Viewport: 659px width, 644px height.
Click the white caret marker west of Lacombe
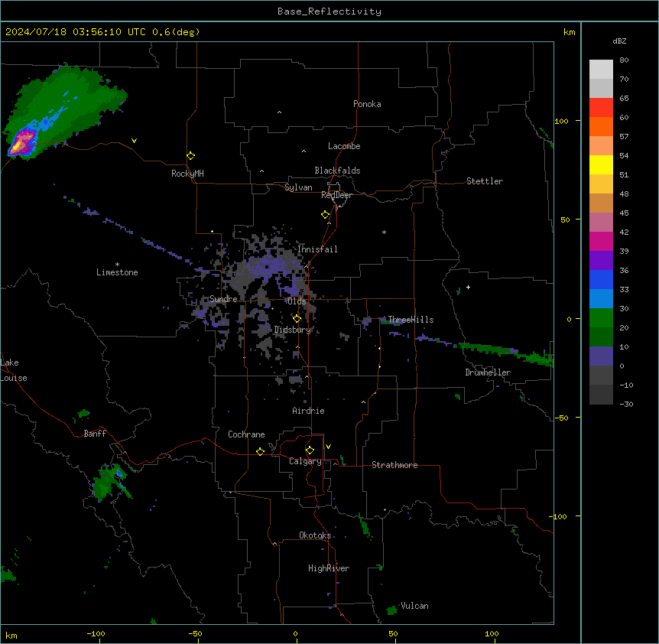(x=304, y=151)
